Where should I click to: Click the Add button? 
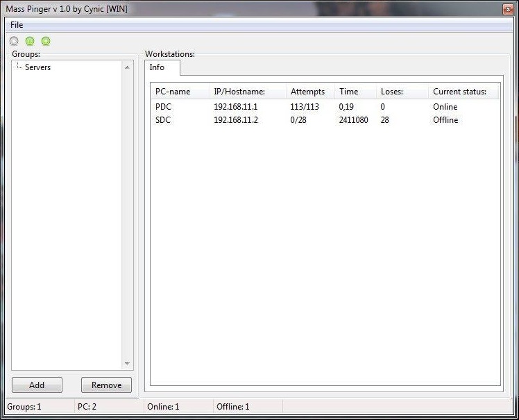37,385
